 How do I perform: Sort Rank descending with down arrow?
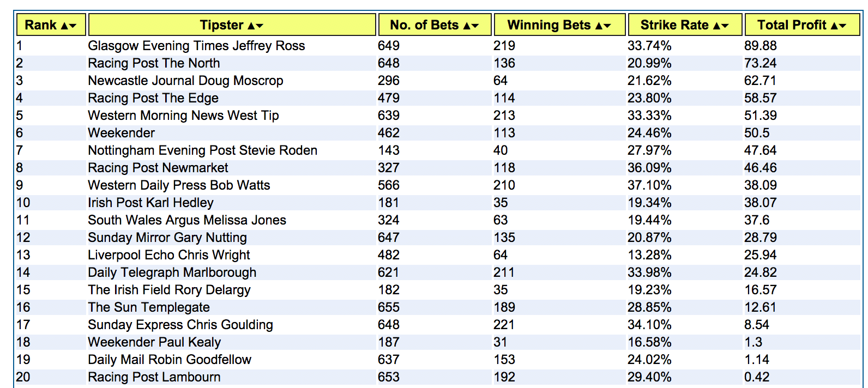coord(73,26)
